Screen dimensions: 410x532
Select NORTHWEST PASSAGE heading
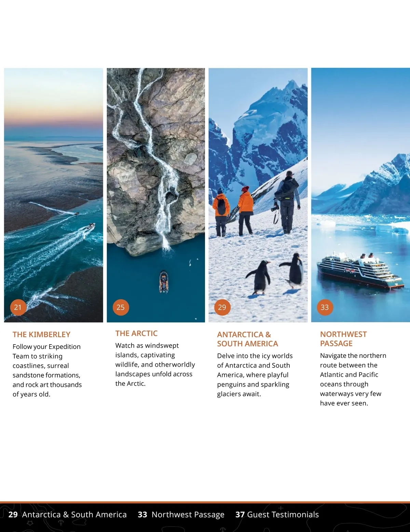[x=343, y=339]
